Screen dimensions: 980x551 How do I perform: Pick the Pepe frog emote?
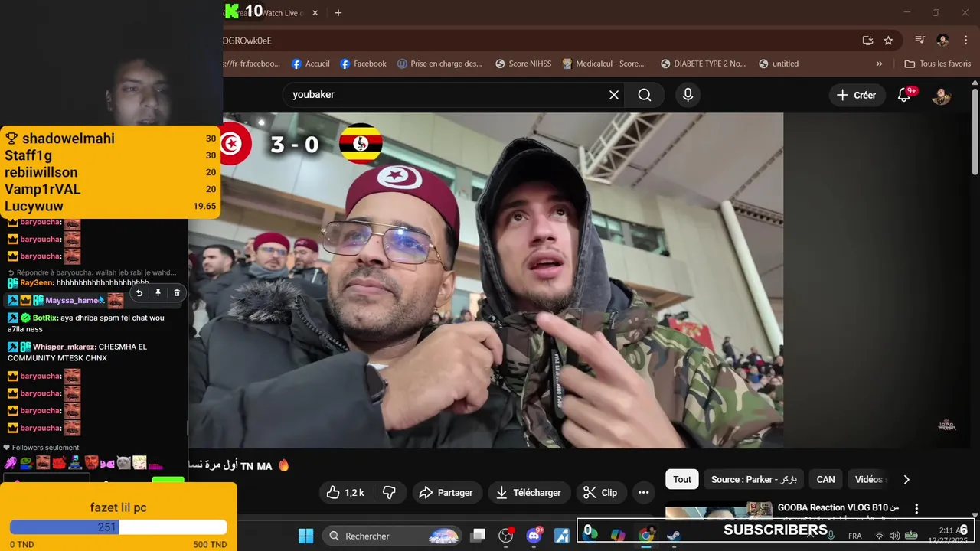27,463
